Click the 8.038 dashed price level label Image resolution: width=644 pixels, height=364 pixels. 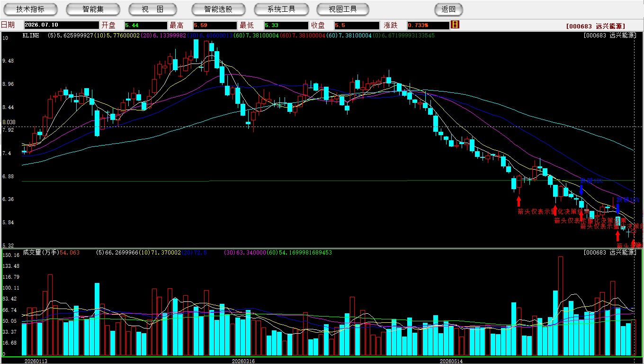[9, 122]
